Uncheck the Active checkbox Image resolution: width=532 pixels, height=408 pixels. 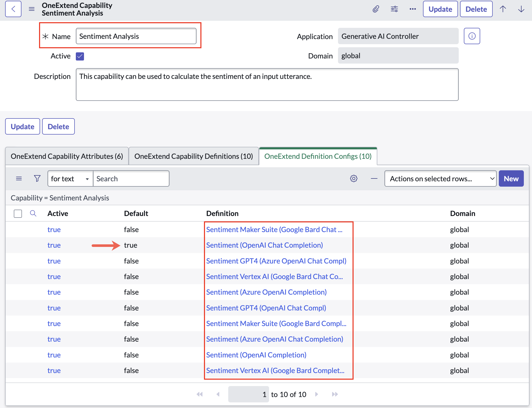click(x=80, y=56)
